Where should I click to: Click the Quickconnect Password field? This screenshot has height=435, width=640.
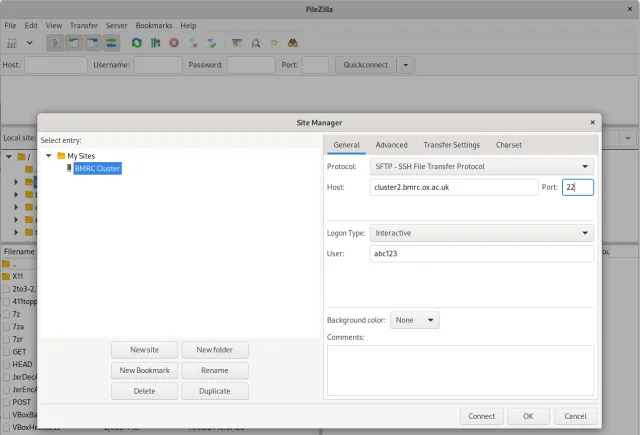point(251,65)
